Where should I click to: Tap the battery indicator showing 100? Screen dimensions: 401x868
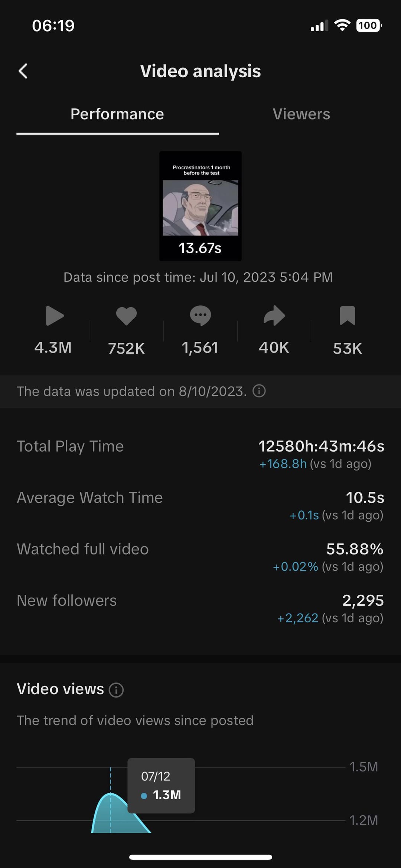coord(369,25)
